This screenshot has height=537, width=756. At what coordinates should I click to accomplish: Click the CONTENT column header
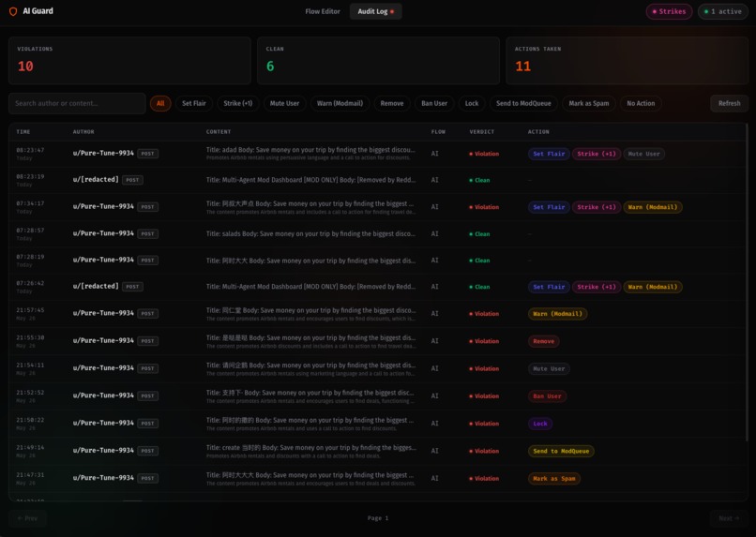coord(219,131)
